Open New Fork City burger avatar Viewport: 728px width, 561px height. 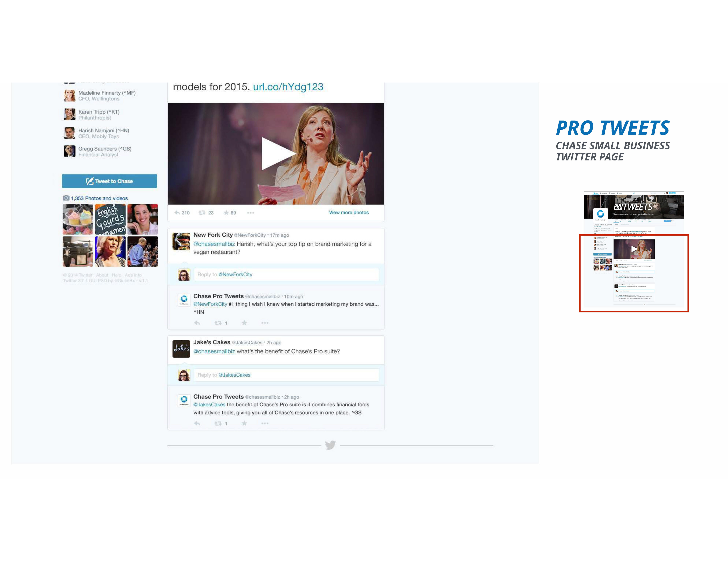tap(181, 241)
